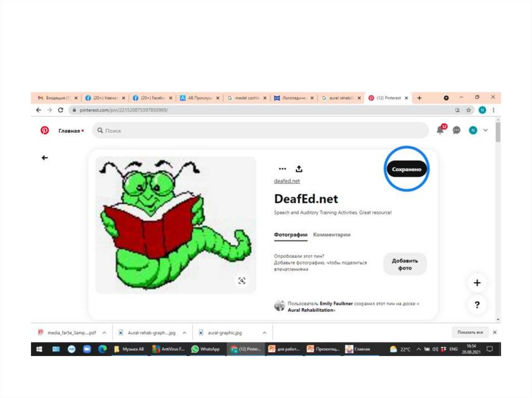Open the weather 22°C widget
Image resolution: width=532 pixels, height=398 pixels.
pyautogui.click(x=401, y=349)
